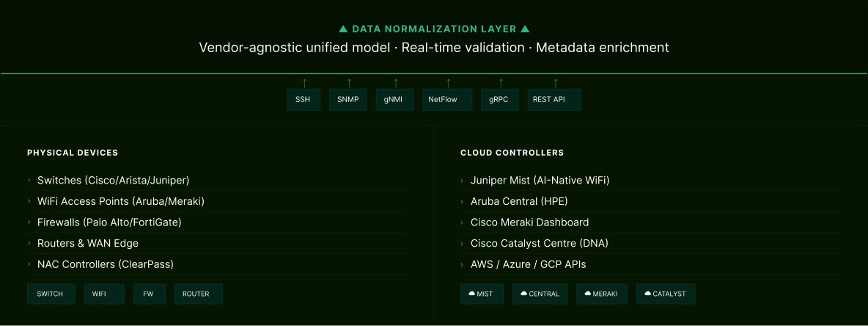Expand the Juniper Mist chevron
This screenshot has width=868, height=326.
coord(463,180)
